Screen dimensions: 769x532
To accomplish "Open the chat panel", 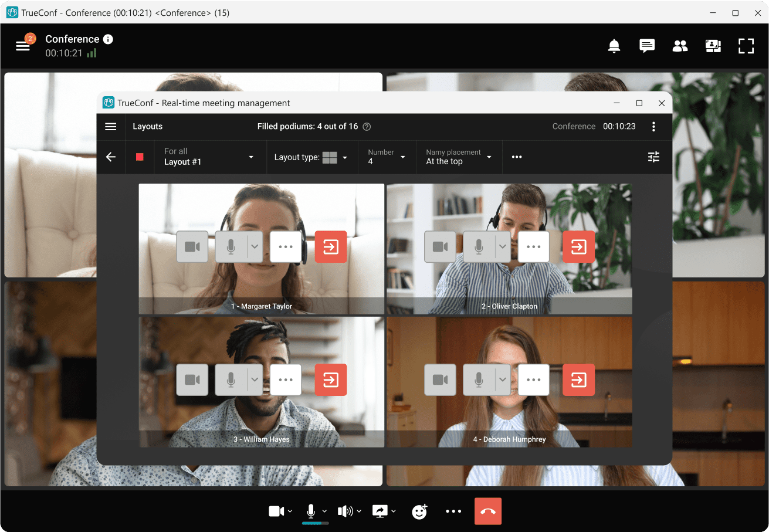I will click(647, 46).
